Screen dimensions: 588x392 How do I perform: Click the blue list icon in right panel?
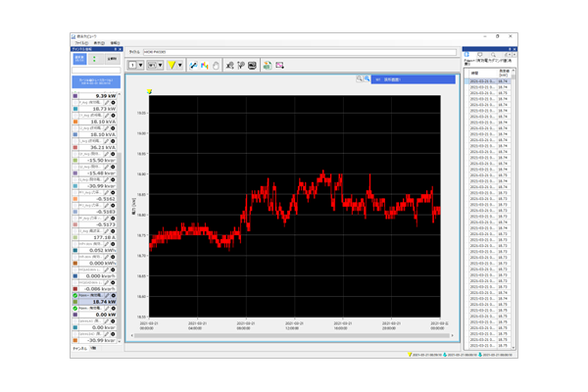pos(467,55)
